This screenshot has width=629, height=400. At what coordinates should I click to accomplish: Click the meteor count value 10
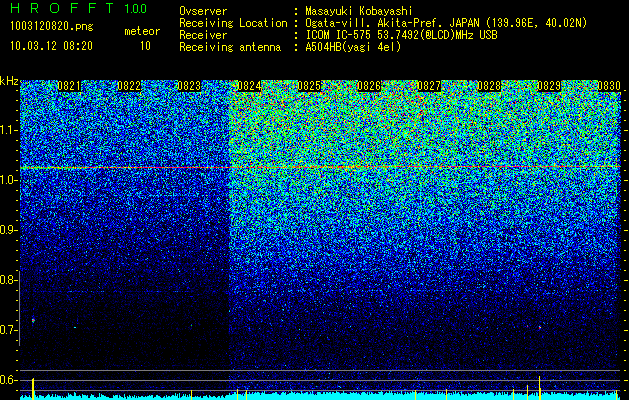coord(145,46)
